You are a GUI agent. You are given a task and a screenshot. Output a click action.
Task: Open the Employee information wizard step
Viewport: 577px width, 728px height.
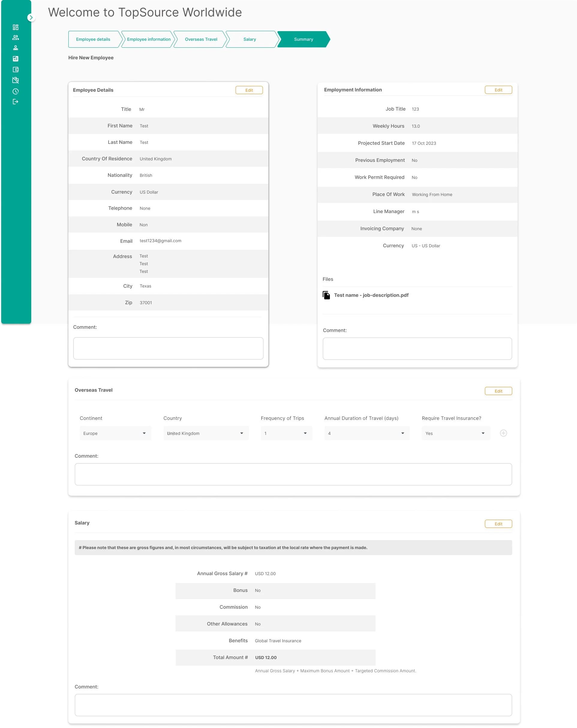[148, 39]
